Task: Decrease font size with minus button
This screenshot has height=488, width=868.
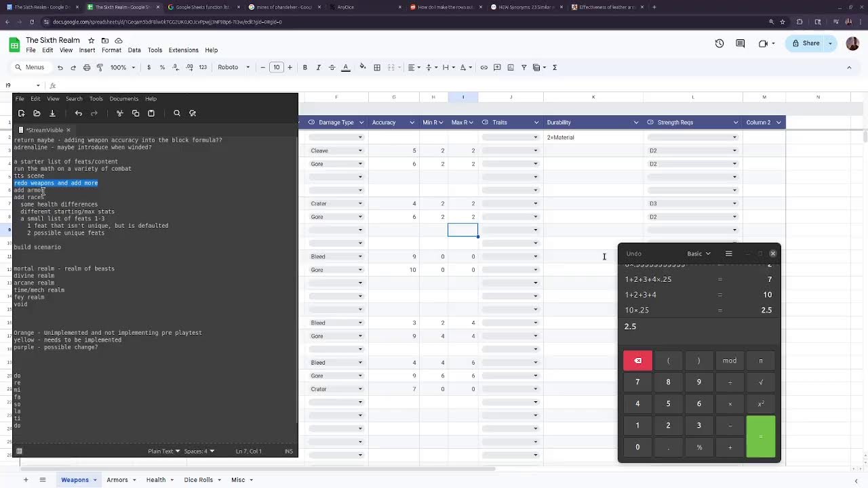Action: click(262, 67)
